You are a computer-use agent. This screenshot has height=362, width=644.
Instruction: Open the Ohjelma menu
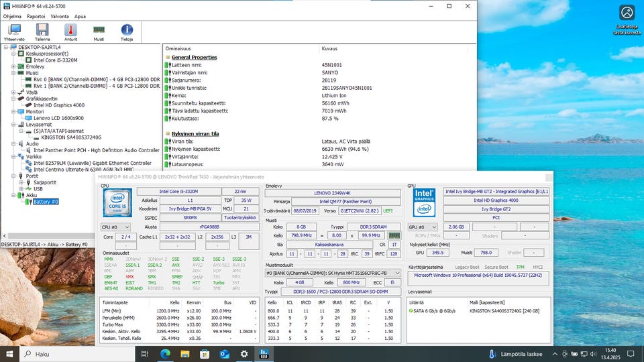(13, 16)
